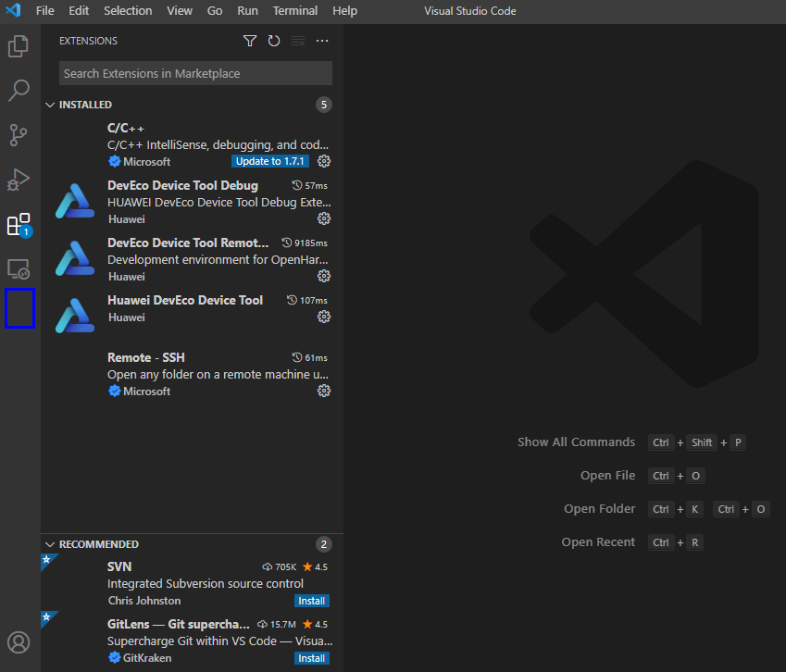
Task: Install the SVN extension
Action: [x=311, y=601]
